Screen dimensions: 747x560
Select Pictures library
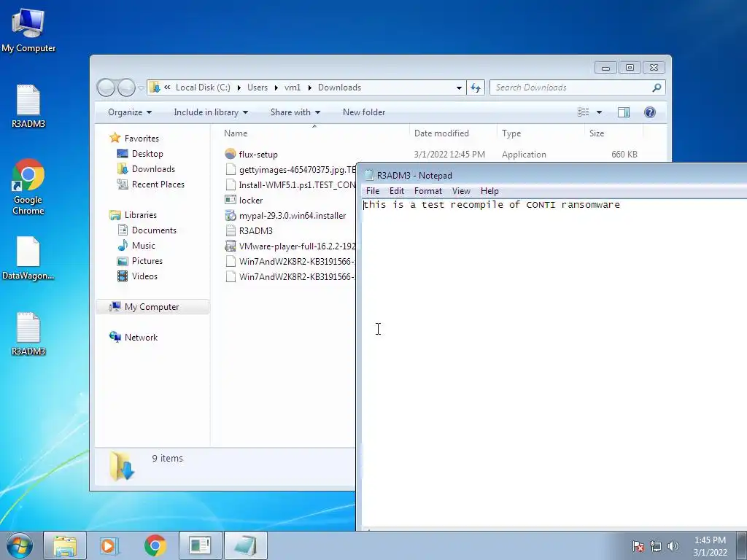[140, 261]
